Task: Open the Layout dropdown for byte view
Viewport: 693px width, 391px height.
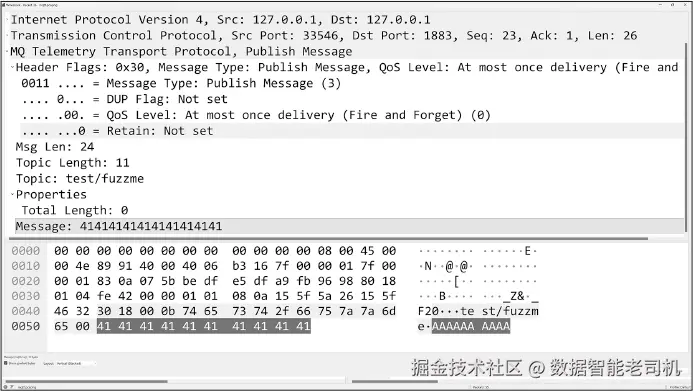Action: [76, 363]
